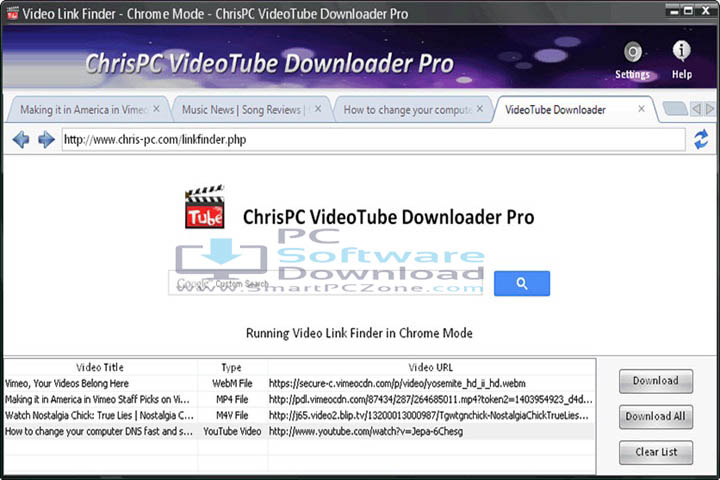Click the Download button
The width and height of the screenshot is (720, 480).
656,381
